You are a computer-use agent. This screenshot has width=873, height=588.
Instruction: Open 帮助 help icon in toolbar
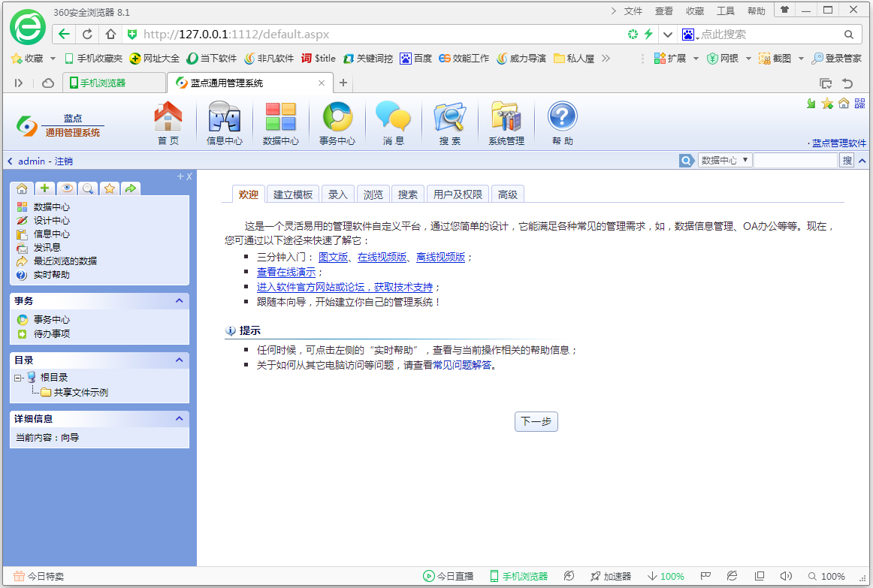[562, 123]
